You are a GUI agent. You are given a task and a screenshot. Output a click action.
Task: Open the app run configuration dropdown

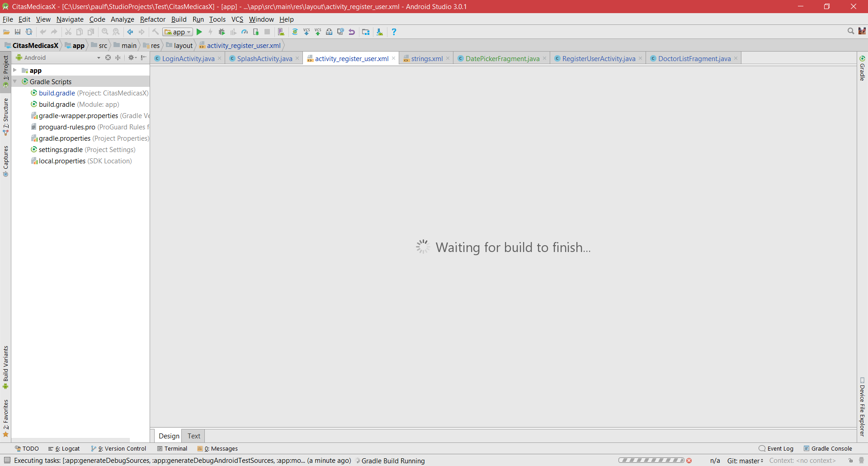tap(178, 32)
